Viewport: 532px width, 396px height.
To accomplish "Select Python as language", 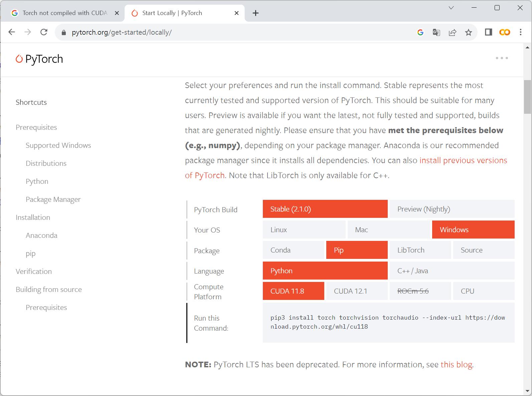I will 325,271.
